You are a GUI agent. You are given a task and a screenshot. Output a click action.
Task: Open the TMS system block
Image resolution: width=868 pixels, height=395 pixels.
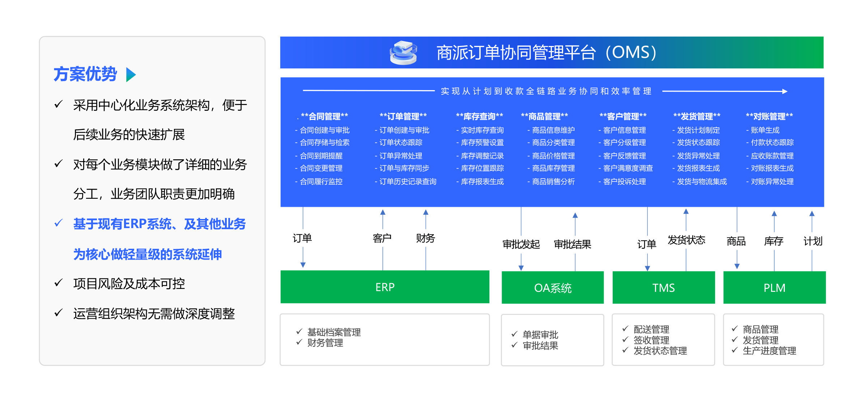click(664, 287)
